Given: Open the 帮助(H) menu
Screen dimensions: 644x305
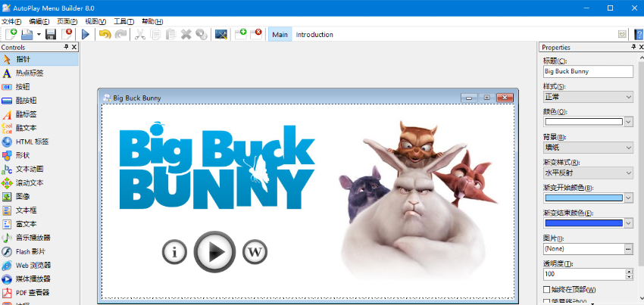Looking at the screenshot, I should 152,22.
